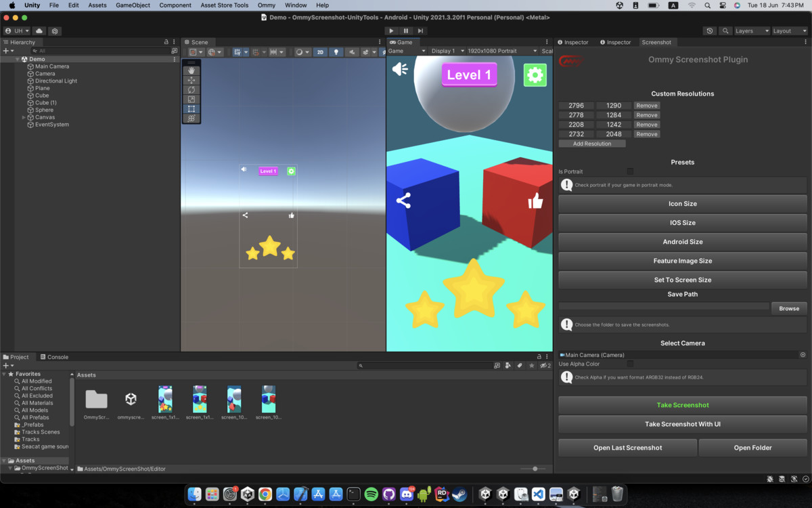Image resolution: width=812 pixels, height=508 pixels.
Task: Click the favorite star icon in Project toolbar
Action: tap(532, 366)
